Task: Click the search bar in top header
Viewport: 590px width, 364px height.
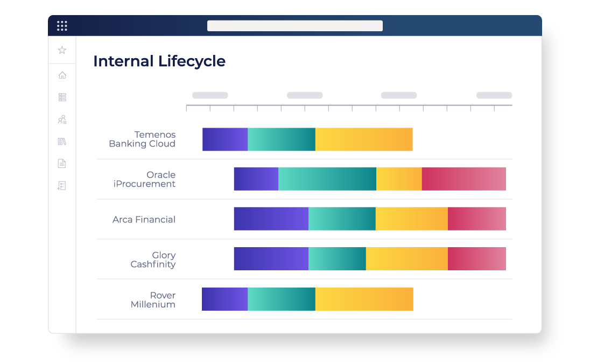Action: click(x=295, y=26)
